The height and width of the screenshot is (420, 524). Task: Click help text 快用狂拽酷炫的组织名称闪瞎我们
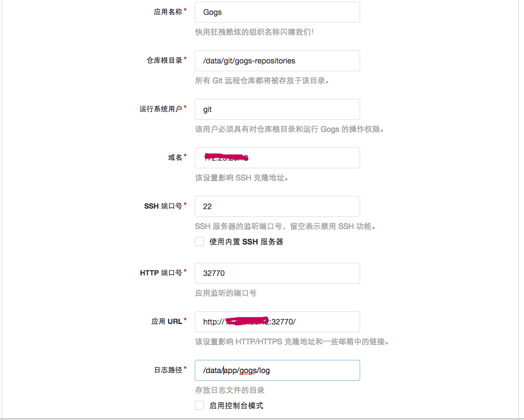pyautogui.click(x=254, y=32)
